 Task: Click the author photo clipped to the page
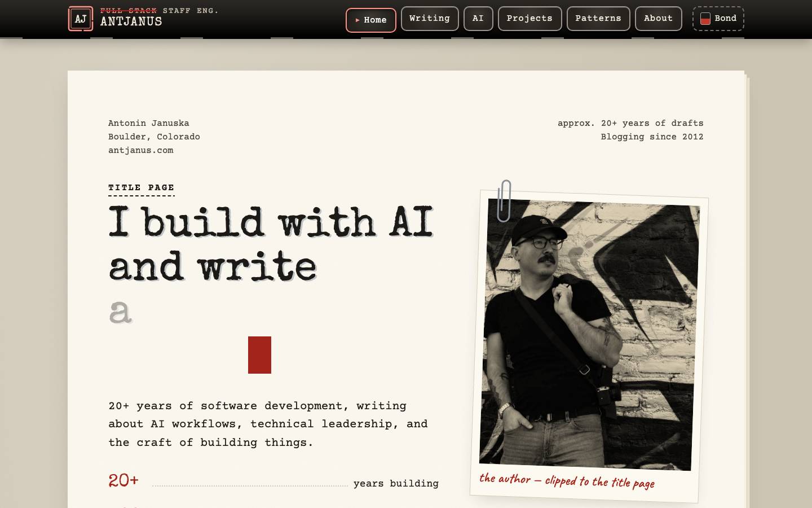coord(589,334)
